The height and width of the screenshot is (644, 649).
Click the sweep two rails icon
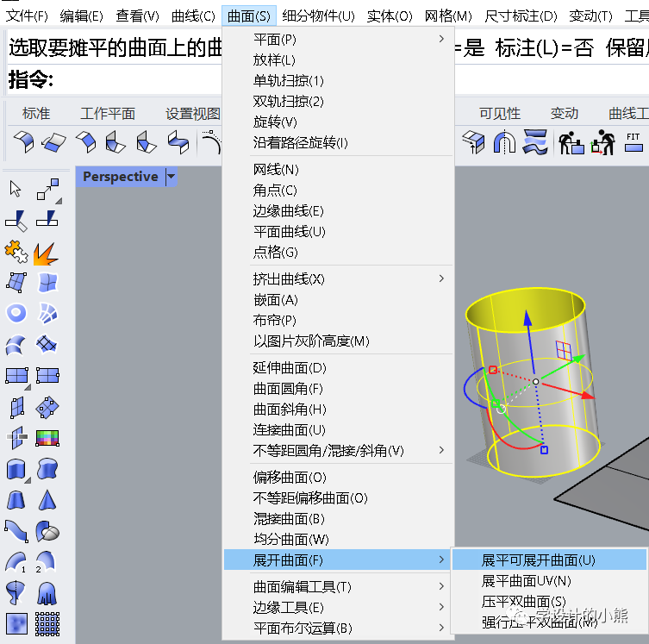(46, 562)
